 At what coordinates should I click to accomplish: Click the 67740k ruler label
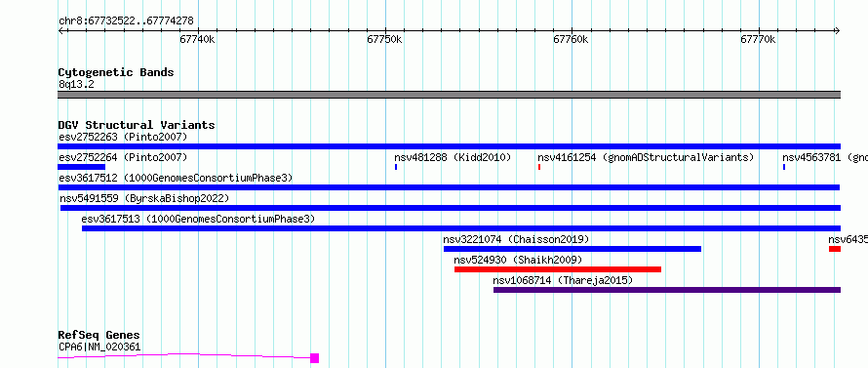click(197, 40)
